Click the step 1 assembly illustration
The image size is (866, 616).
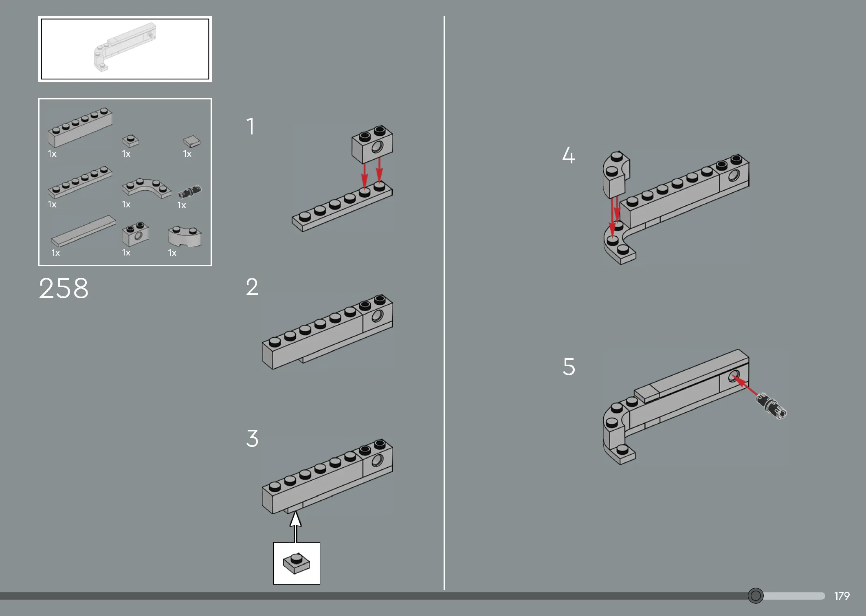(342, 178)
